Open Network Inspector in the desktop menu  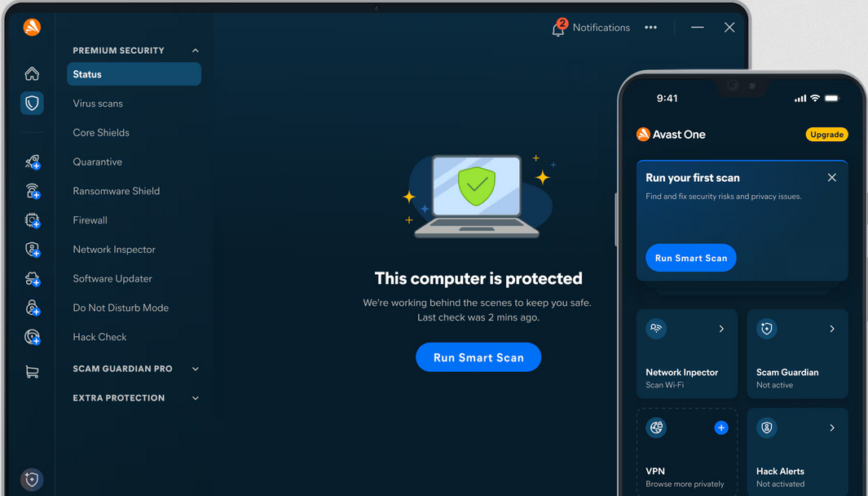114,250
